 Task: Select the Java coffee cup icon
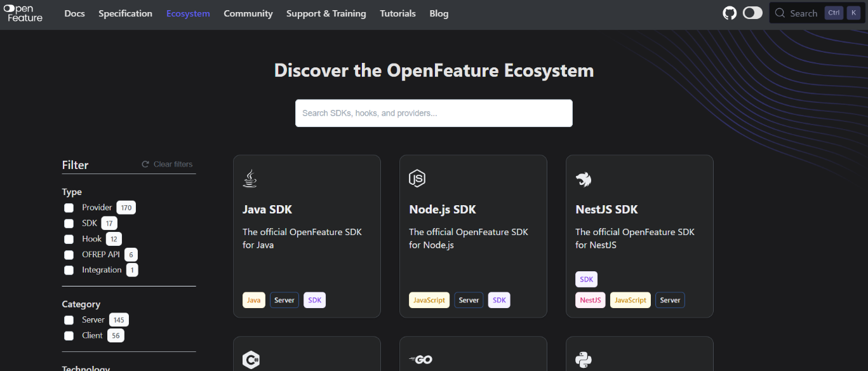tap(250, 178)
